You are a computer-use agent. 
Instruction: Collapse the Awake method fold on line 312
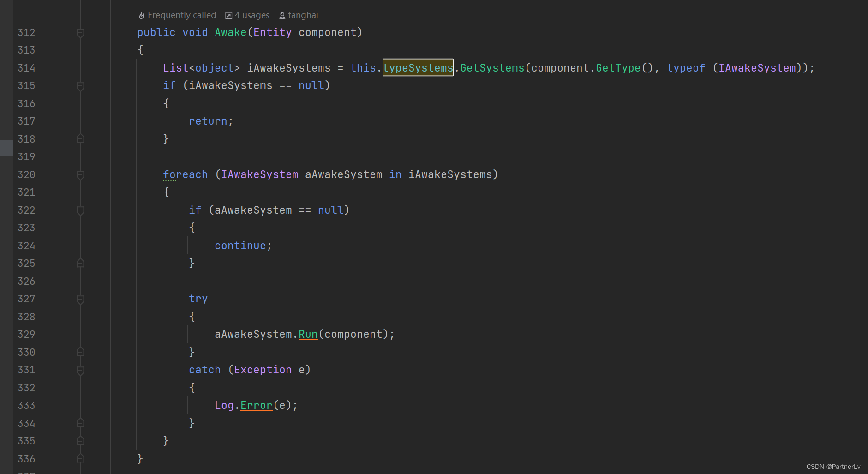(80, 33)
